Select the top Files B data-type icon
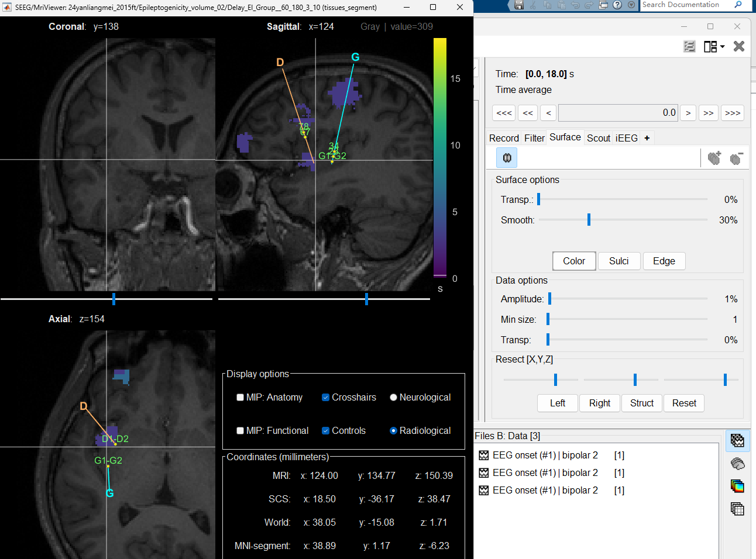756x559 pixels. point(737,441)
